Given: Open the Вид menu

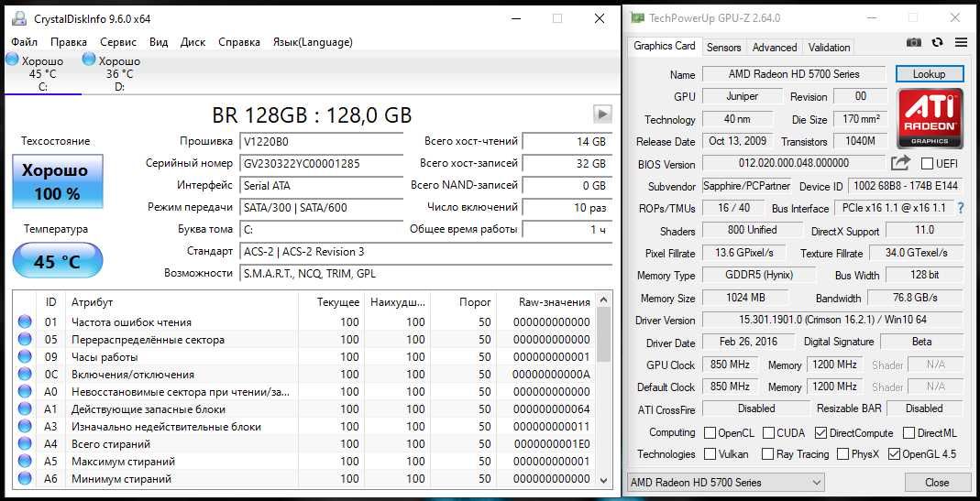Looking at the screenshot, I should tap(159, 42).
